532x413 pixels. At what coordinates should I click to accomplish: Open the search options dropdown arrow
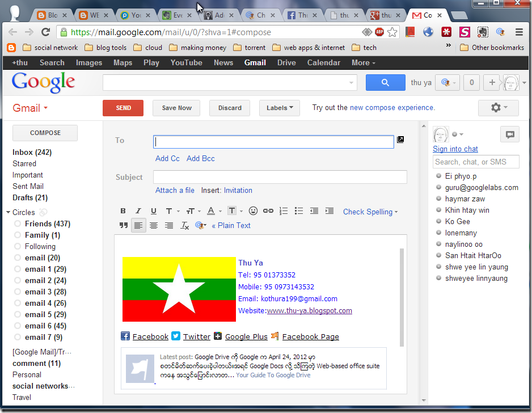tap(351, 82)
